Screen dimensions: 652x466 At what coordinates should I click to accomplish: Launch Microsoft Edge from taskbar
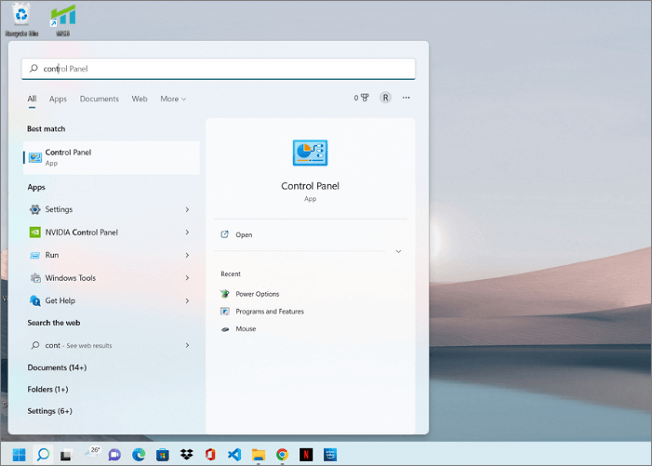click(138, 455)
